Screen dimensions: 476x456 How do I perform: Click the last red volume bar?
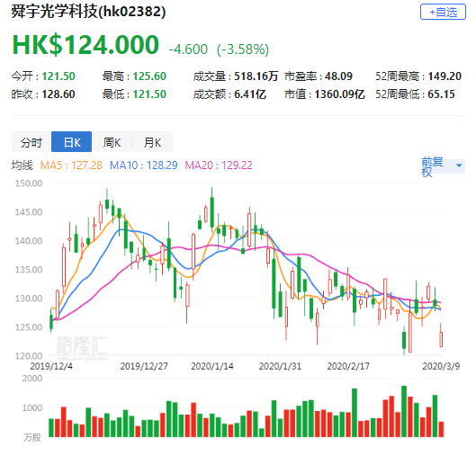[x=441, y=429]
